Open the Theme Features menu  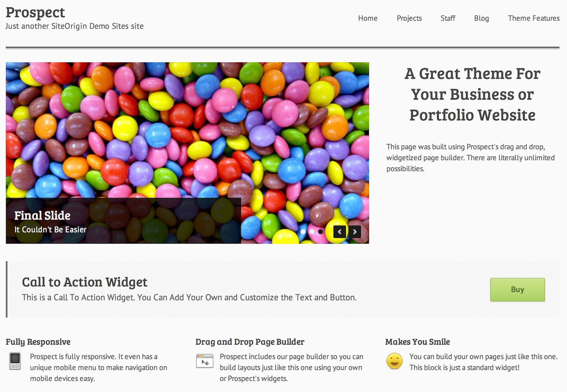tap(533, 18)
